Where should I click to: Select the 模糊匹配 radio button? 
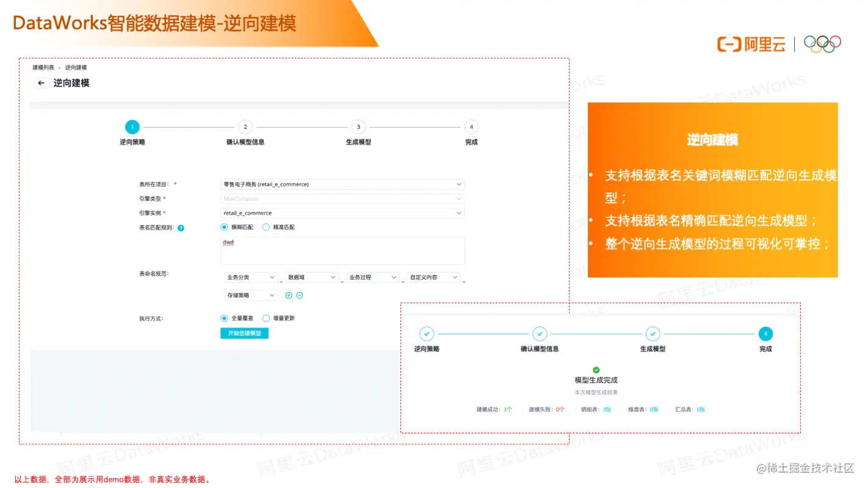coord(224,227)
